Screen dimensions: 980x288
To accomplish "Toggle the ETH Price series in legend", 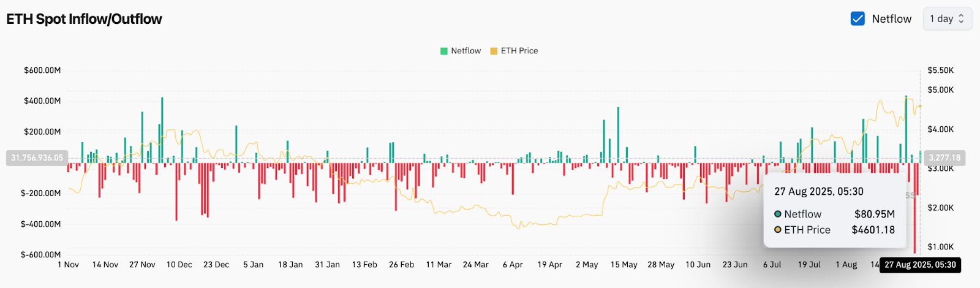I will [514, 51].
